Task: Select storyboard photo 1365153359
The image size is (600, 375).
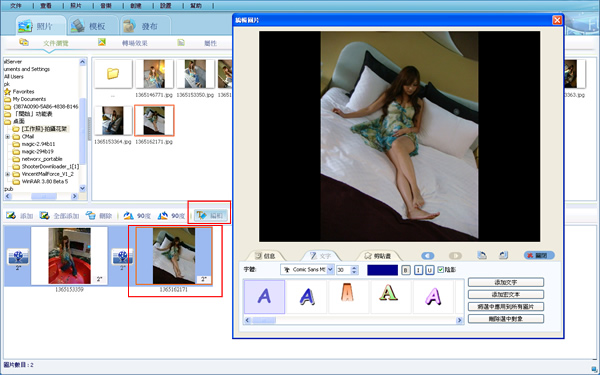Action: click(69, 256)
